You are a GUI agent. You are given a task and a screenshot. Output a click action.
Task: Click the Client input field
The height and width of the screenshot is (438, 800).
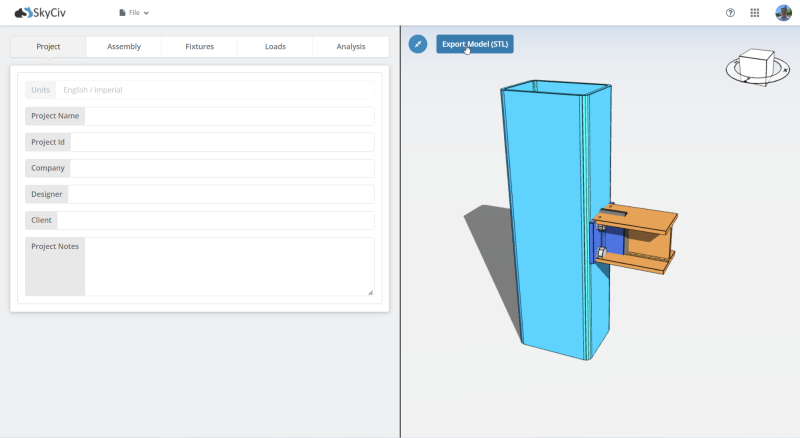pyautogui.click(x=215, y=220)
